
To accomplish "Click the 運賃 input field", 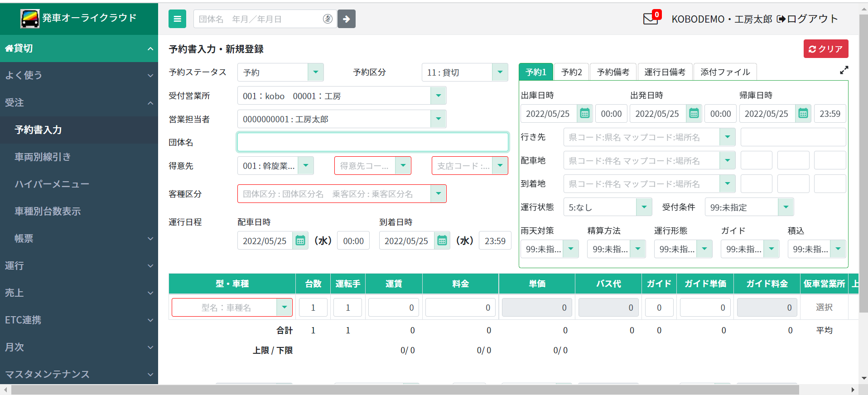I will [394, 308].
